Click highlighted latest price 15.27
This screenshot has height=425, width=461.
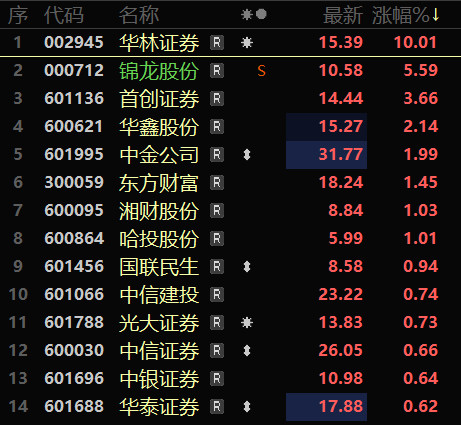[341, 127]
